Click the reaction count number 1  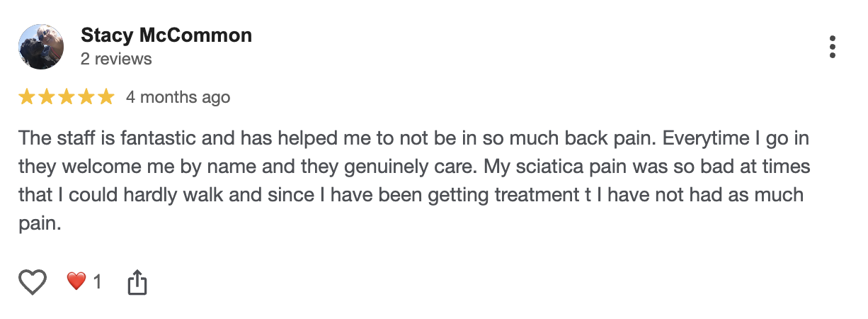[x=98, y=282]
